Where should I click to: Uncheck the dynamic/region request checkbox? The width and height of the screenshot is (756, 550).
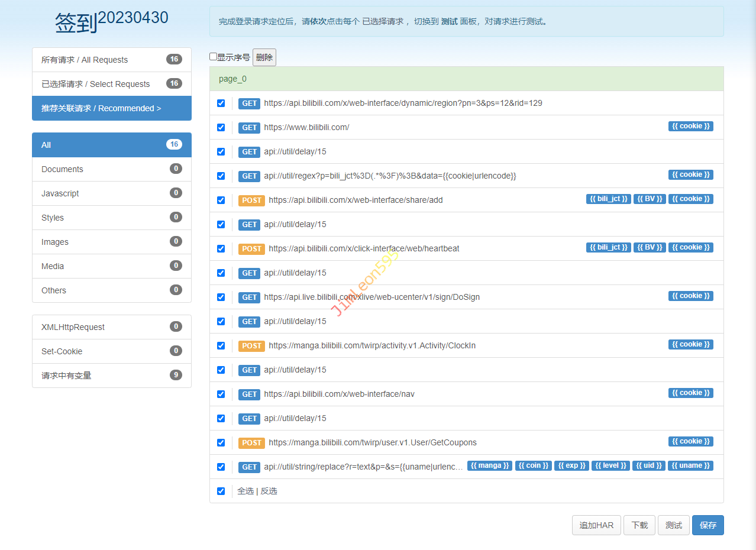pyautogui.click(x=221, y=103)
